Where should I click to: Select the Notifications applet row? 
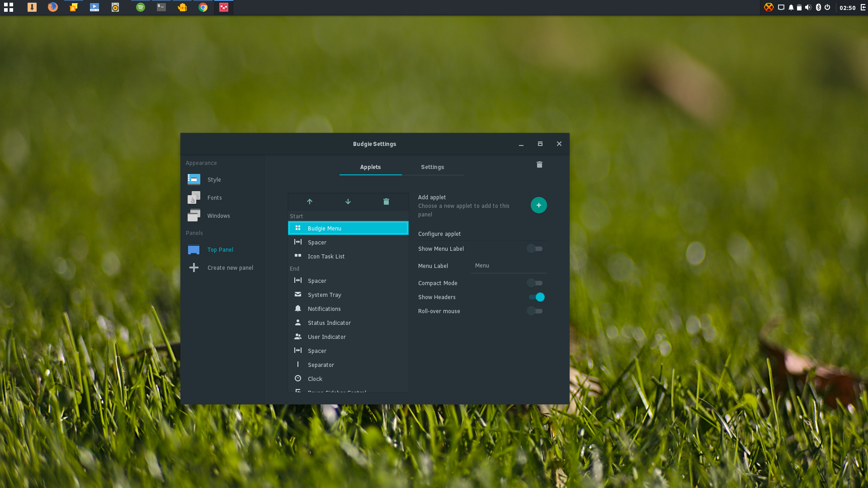348,309
